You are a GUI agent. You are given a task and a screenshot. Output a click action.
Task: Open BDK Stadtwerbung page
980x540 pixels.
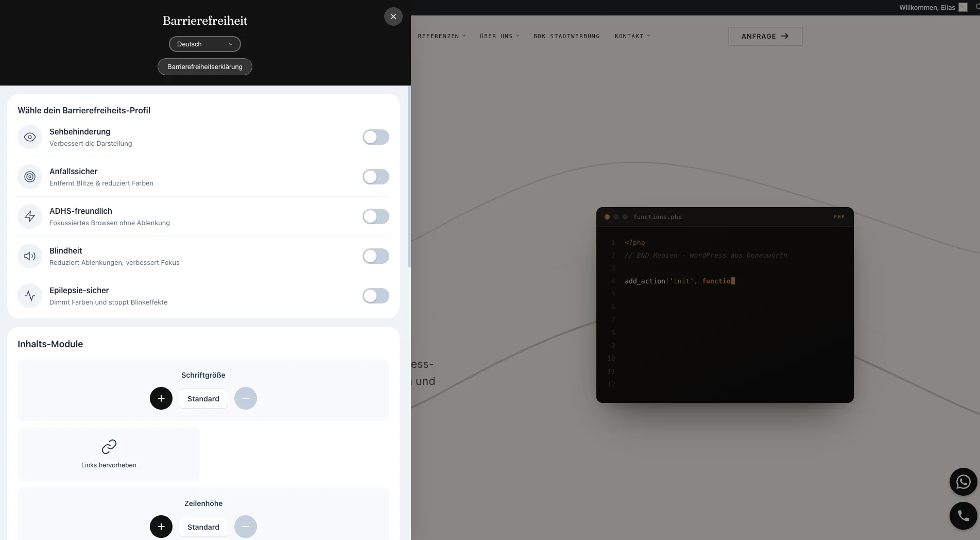[x=566, y=36]
